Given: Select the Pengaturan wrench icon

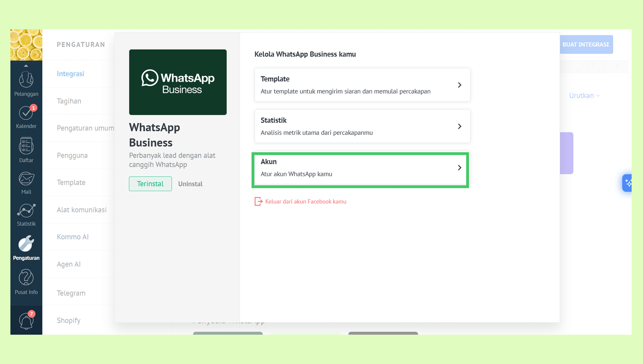Looking at the screenshot, I should [x=26, y=243].
